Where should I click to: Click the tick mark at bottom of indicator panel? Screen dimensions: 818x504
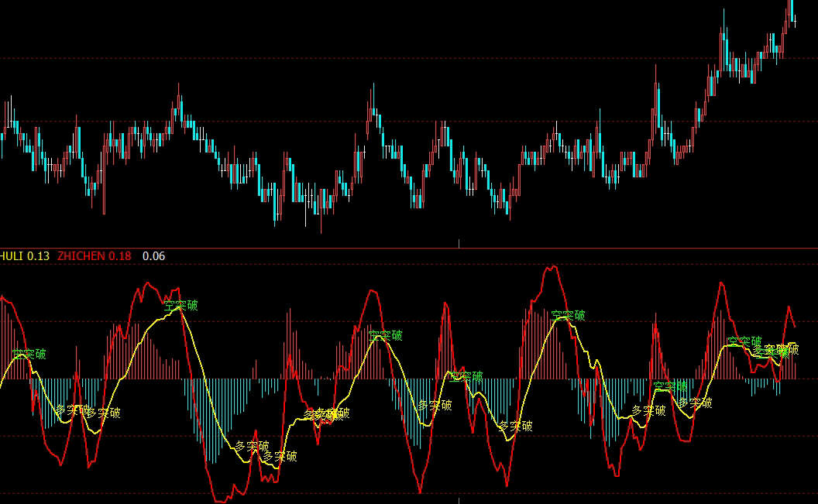(x=459, y=500)
